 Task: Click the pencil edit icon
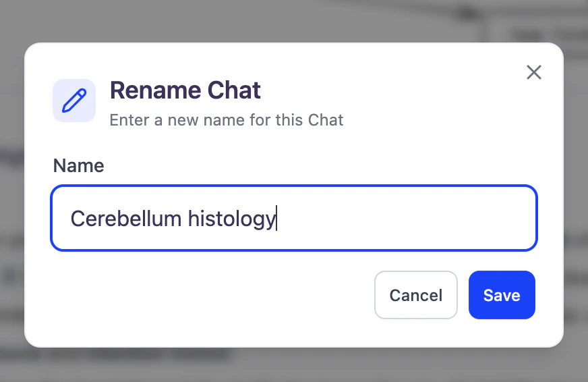74,101
